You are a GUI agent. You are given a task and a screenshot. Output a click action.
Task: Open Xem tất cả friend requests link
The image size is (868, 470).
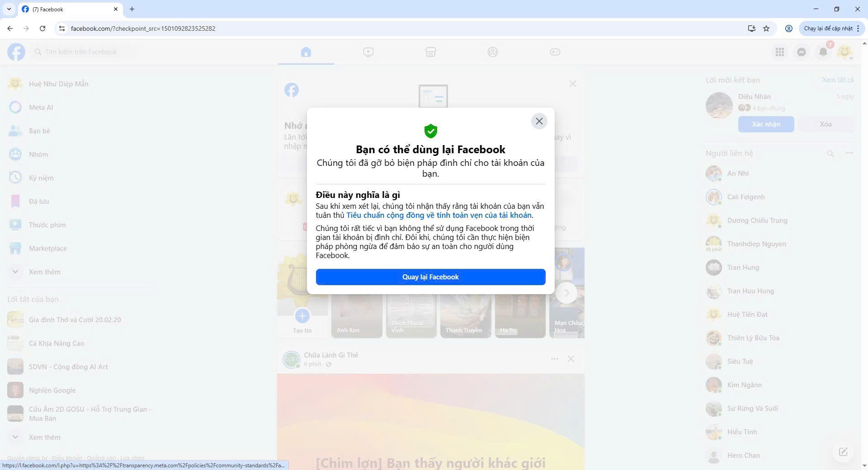point(838,80)
